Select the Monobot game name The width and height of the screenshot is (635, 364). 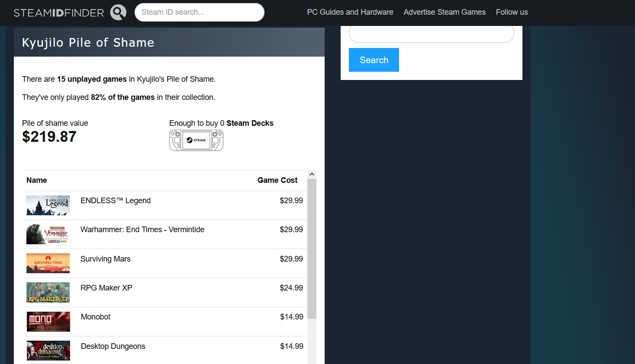click(96, 317)
